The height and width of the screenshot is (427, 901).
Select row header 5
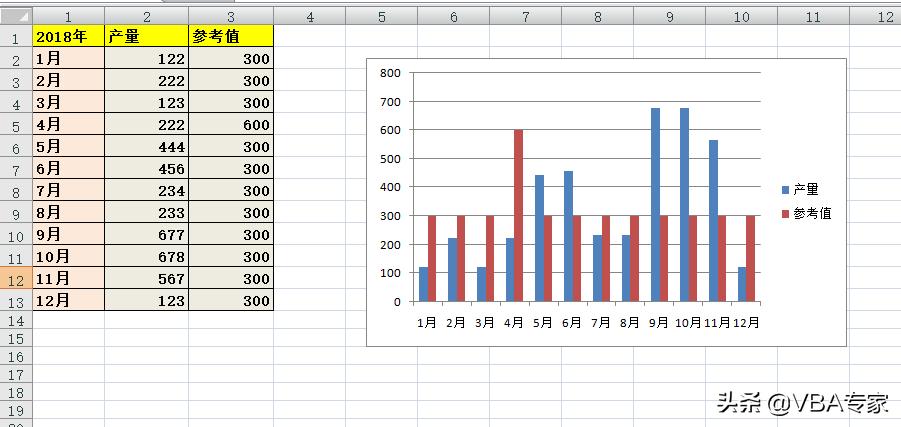point(15,125)
